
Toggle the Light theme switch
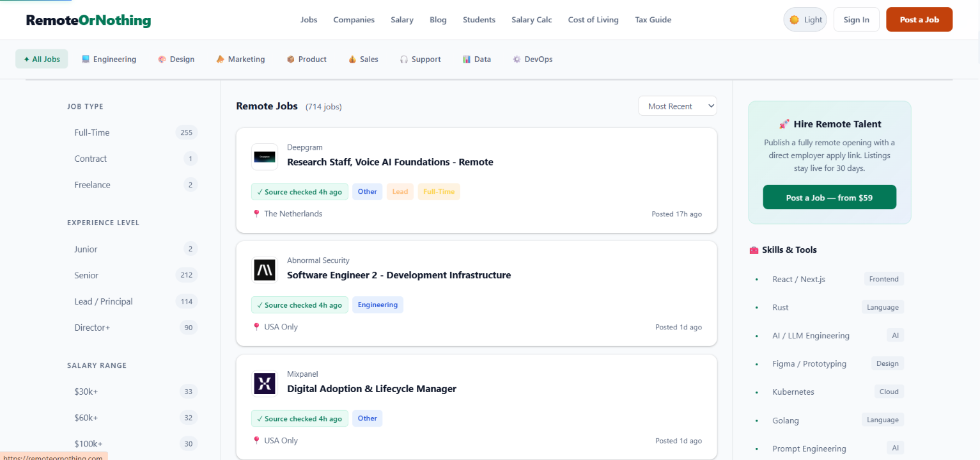805,20
